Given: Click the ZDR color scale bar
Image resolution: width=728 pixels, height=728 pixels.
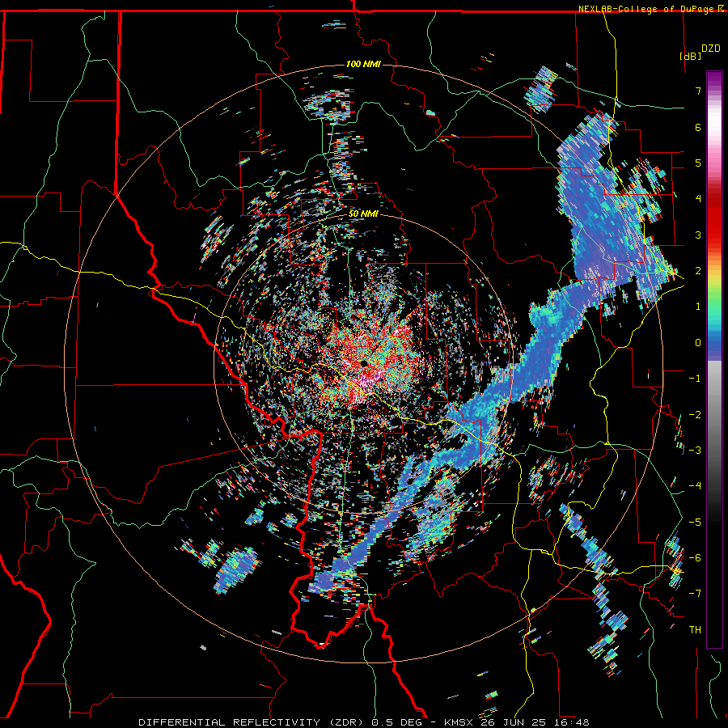Looking at the screenshot, I should click(714, 359).
